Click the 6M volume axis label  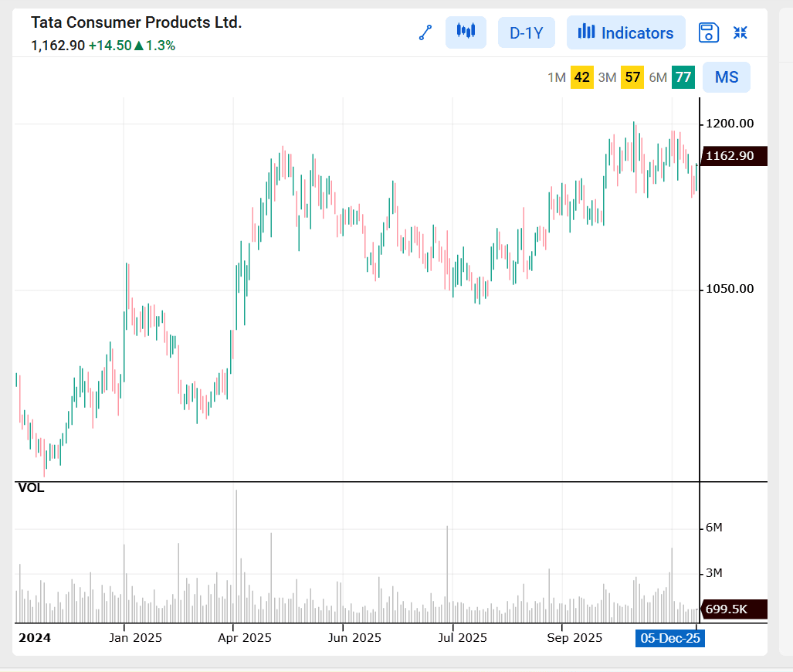[x=714, y=528]
